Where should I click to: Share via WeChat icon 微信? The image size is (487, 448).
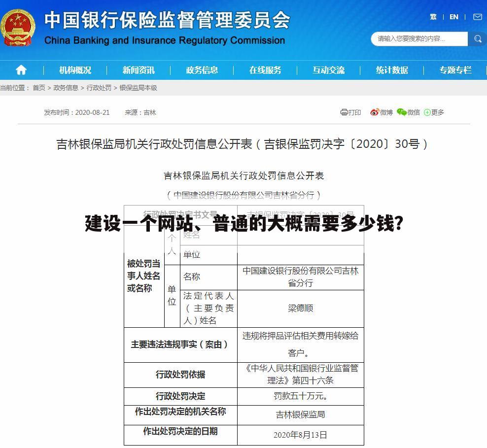point(408,112)
